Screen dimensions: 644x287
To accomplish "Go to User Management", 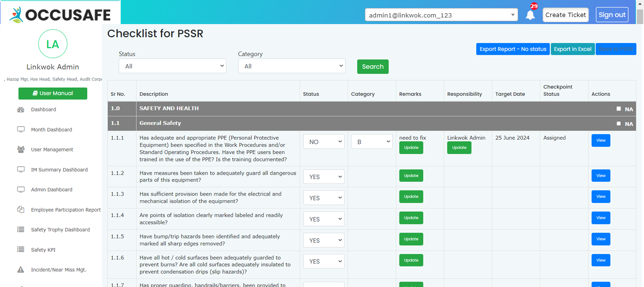I will click(x=52, y=150).
